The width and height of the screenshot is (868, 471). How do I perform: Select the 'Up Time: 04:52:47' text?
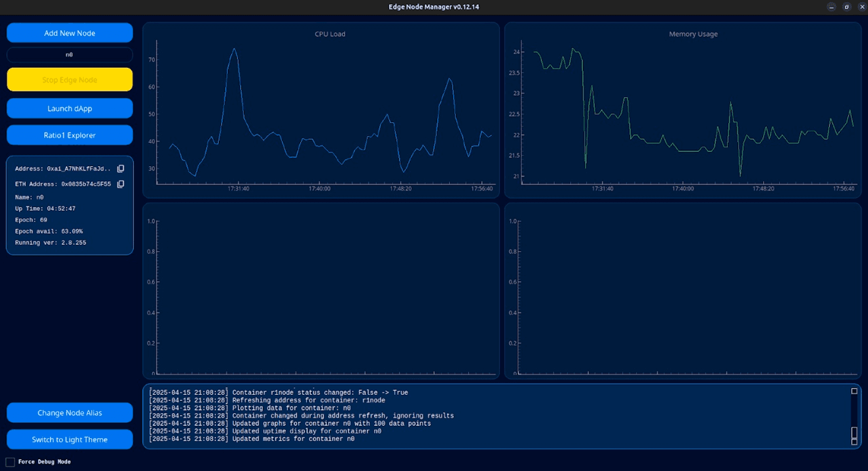click(45, 209)
